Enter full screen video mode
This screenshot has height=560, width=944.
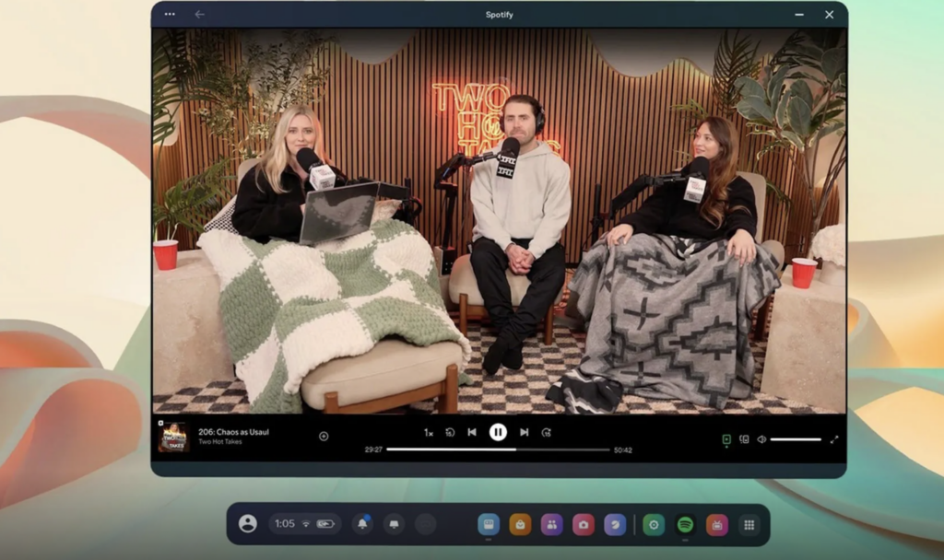pyautogui.click(x=834, y=439)
